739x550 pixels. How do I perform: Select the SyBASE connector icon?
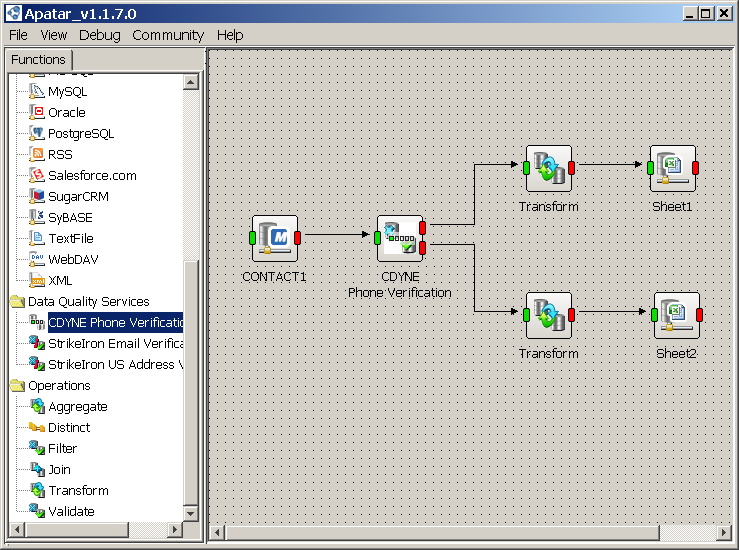(x=37, y=217)
